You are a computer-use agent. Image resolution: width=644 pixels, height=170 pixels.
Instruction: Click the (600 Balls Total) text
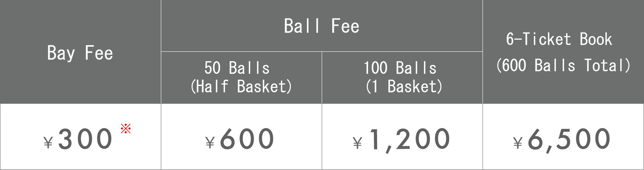563,66
